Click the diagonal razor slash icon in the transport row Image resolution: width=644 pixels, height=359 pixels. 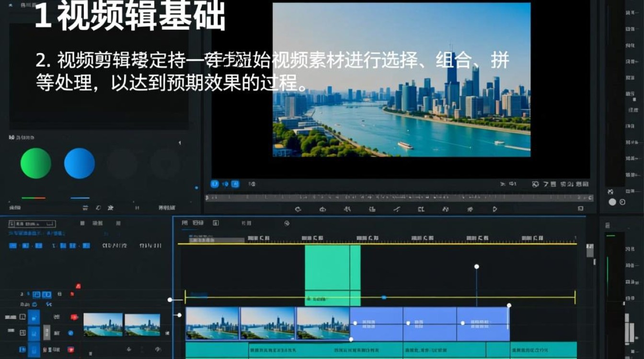click(x=396, y=209)
